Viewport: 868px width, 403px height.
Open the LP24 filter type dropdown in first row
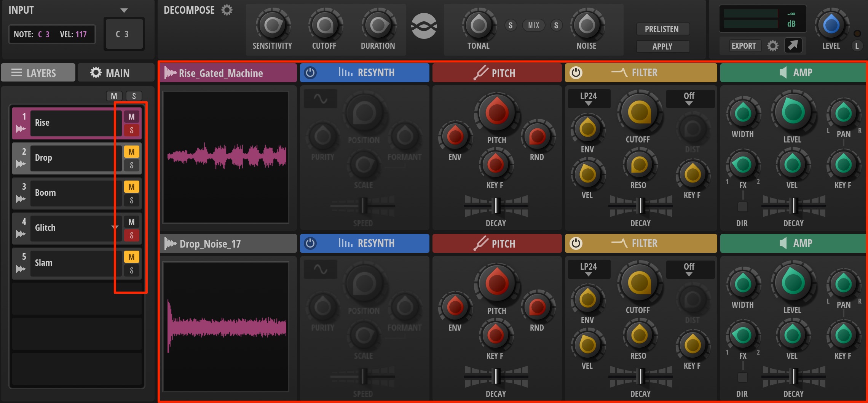pyautogui.click(x=589, y=99)
